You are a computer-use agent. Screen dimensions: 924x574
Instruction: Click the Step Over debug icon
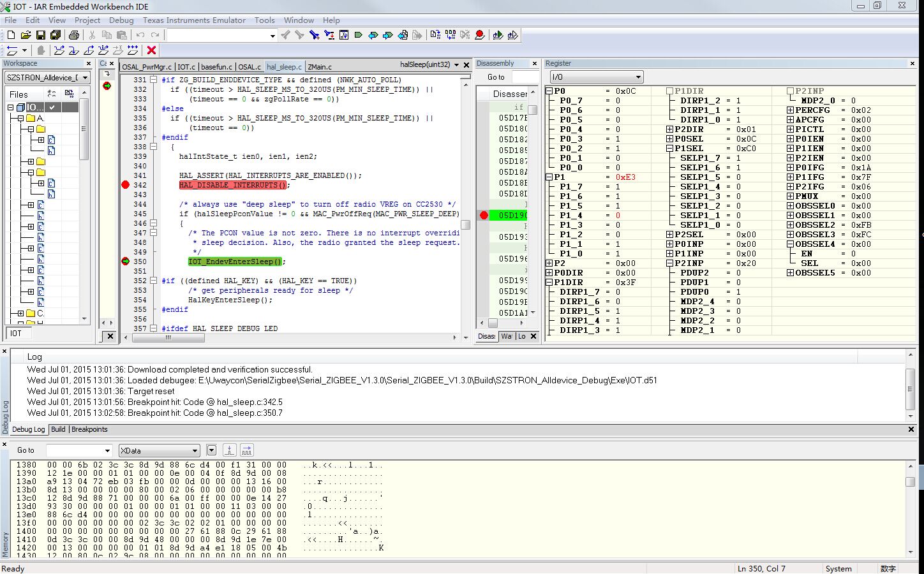point(59,50)
